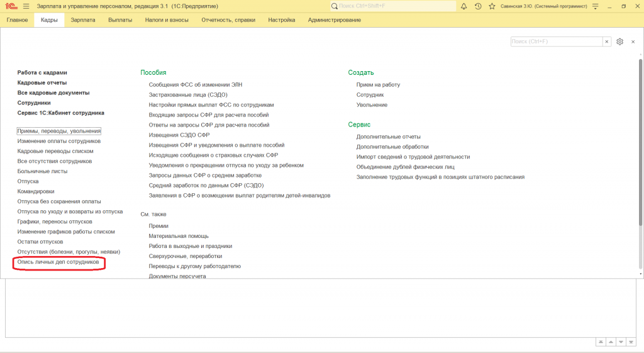Create Увольнение document
The width and height of the screenshot is (644, 353).
[x=372, y=105]
